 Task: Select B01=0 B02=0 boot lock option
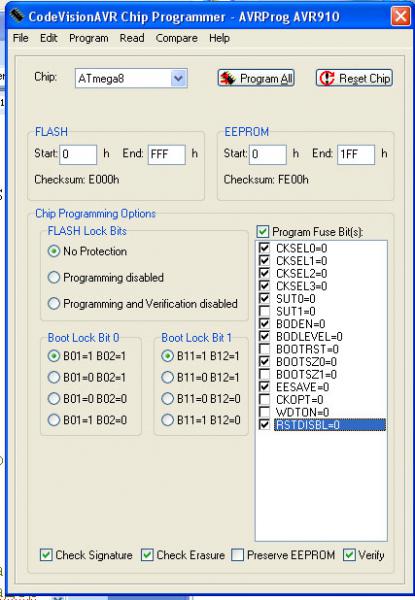coord(54,399)
